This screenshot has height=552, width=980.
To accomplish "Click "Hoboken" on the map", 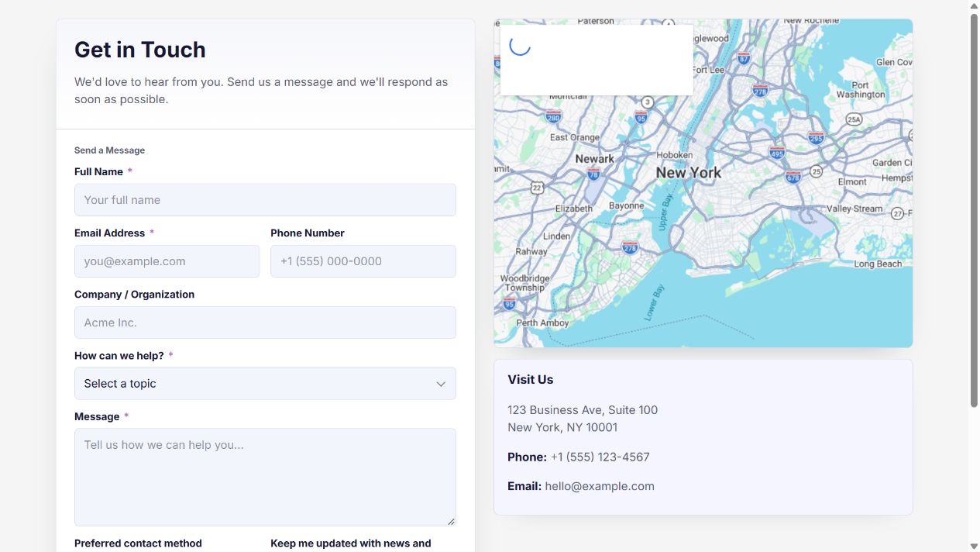I will 675,155.
